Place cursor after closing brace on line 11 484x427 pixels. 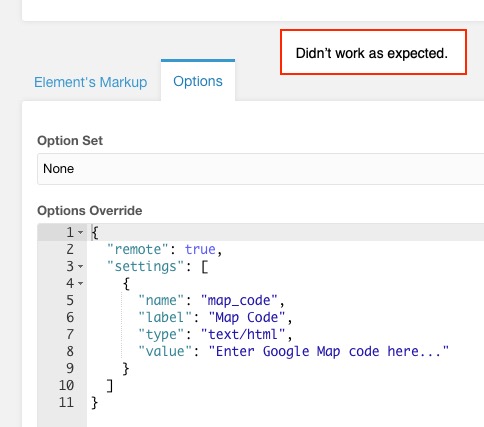click(x=99, y=403)
